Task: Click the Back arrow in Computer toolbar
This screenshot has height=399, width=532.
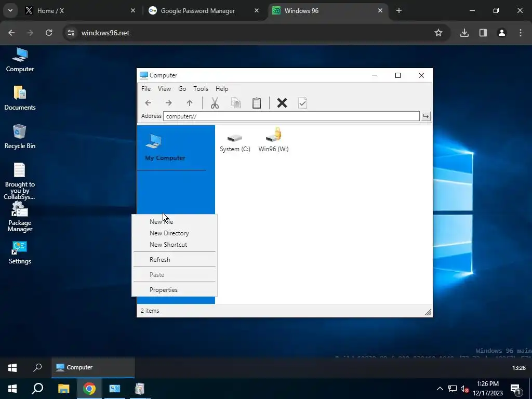Action: 148,103
